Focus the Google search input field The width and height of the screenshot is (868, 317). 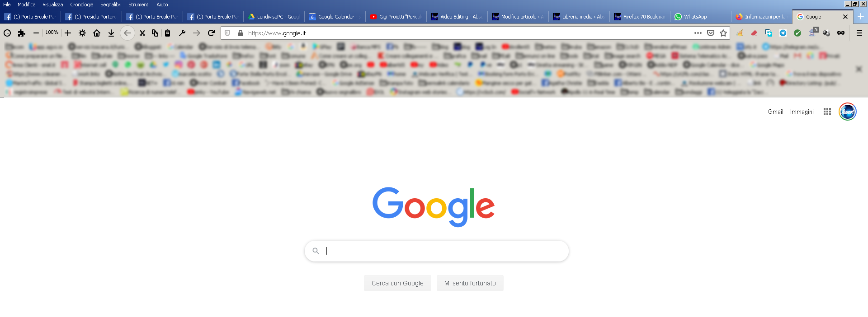pos(437,251)
